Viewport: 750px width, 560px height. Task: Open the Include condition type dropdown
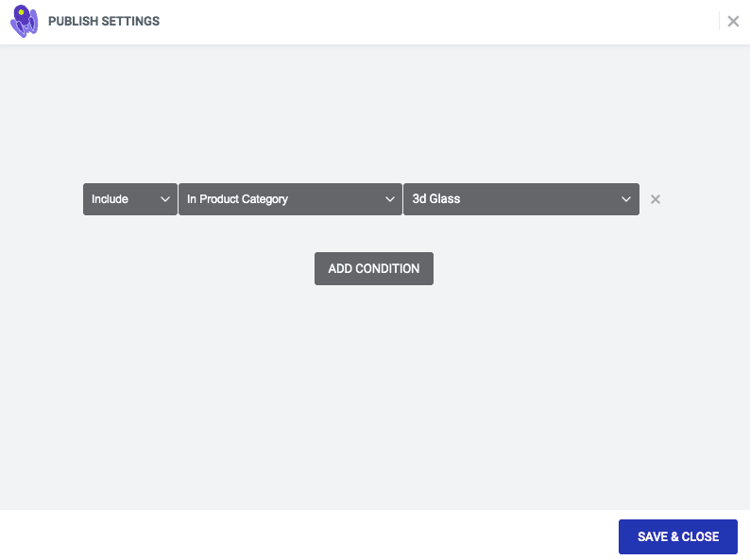[x=130, y=199]
